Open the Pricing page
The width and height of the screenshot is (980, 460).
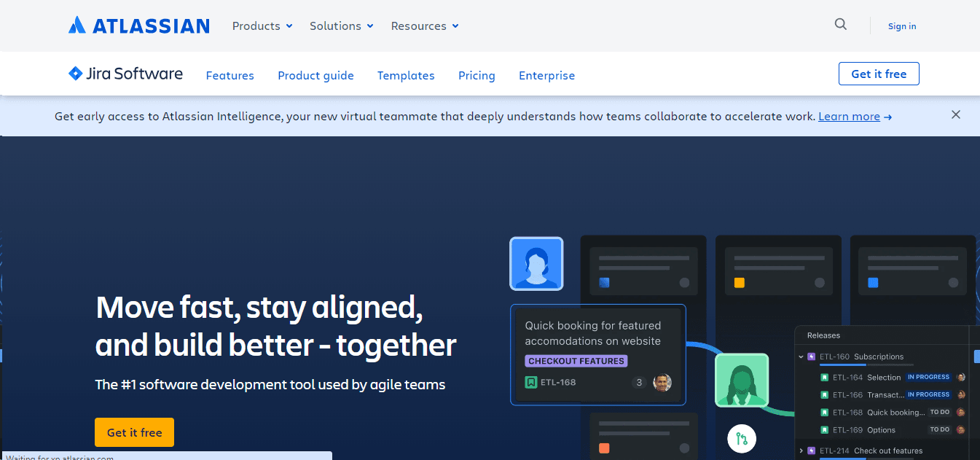(477, 76)
